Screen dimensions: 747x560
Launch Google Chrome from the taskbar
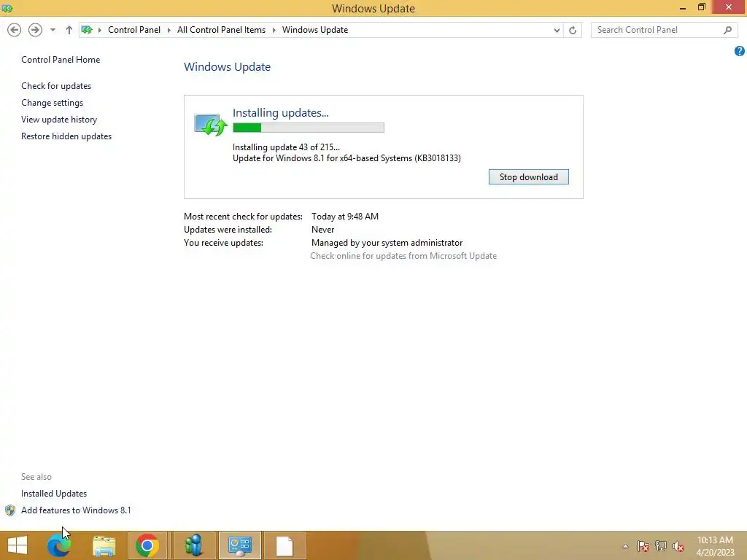147,545
